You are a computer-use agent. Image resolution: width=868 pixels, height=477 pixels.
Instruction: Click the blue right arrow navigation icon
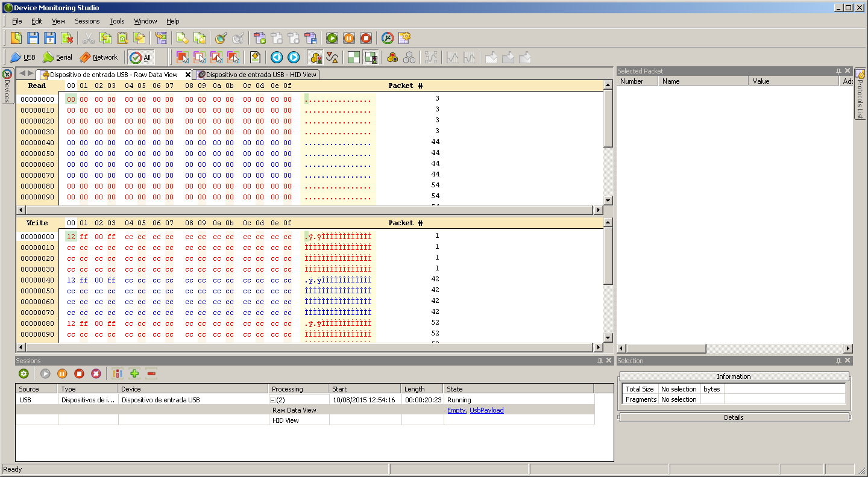point(294,57)
